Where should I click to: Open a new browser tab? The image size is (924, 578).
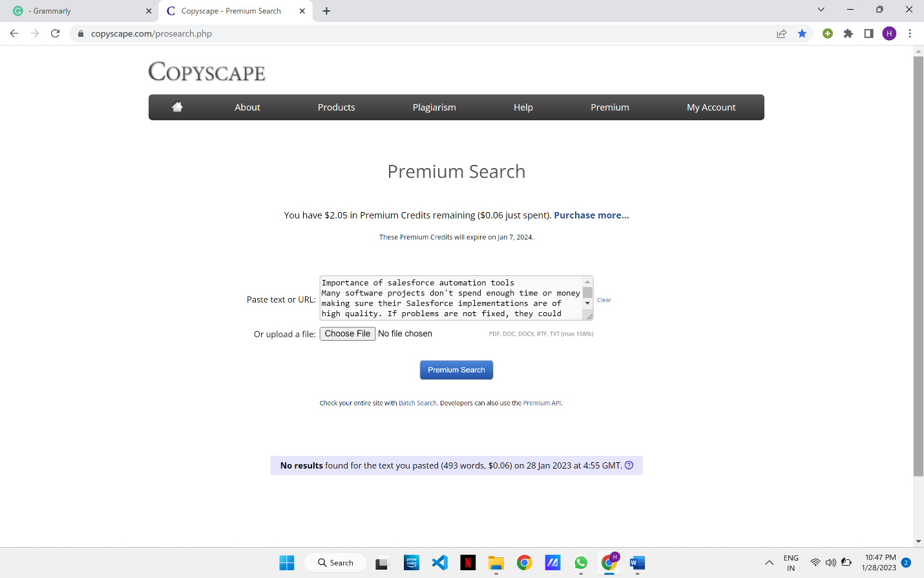point(326,11)
